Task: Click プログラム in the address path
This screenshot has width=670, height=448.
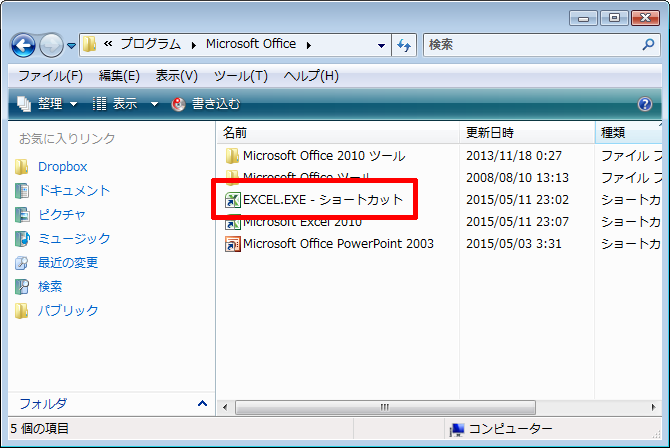Action: pos(151,44)
